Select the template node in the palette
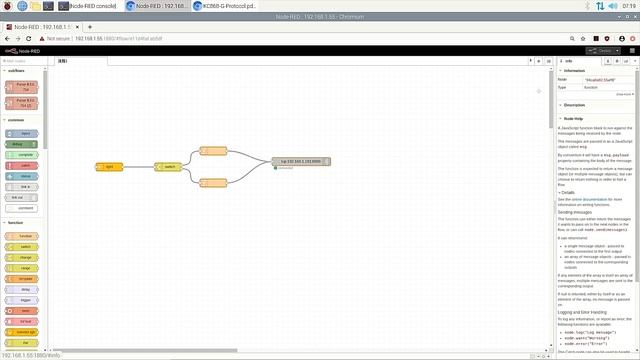This screenshot has height=360, width=640. 22,278
